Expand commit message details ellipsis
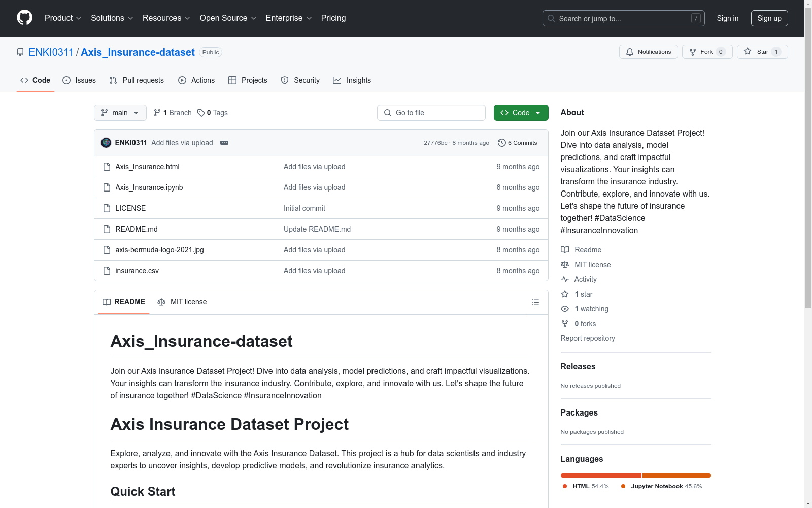This screenshot has width=812, height=508. click(224, 143)
